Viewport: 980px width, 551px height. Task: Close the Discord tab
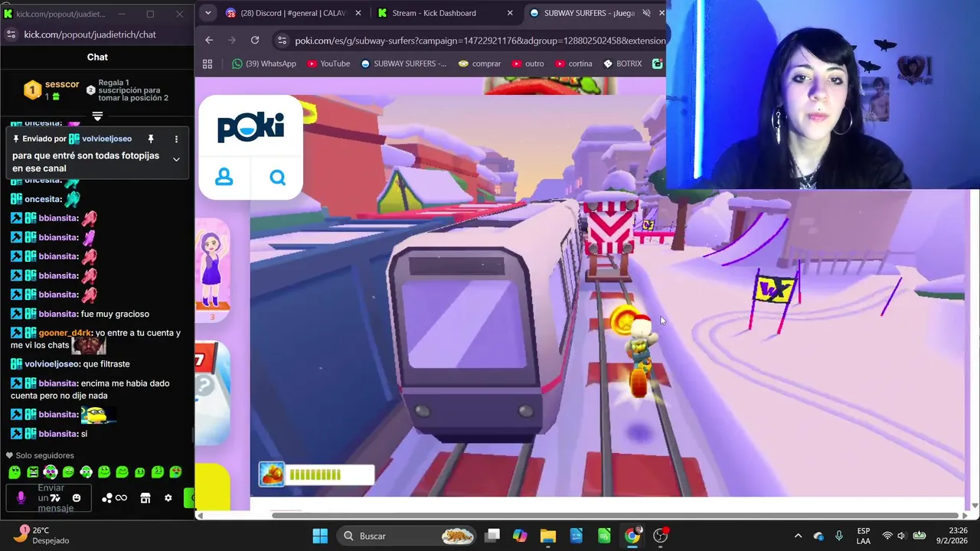pos(358,13)
